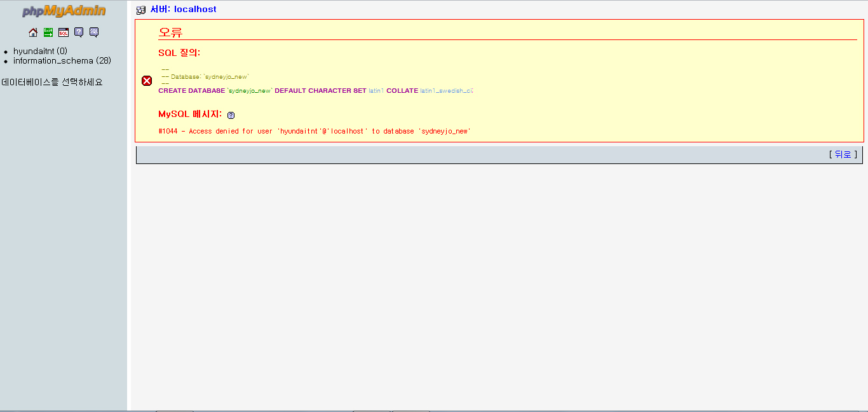Image resolution: width=868 pixels, height=412 pixels.
Task: Click the red error X icon
Action: 147,81
